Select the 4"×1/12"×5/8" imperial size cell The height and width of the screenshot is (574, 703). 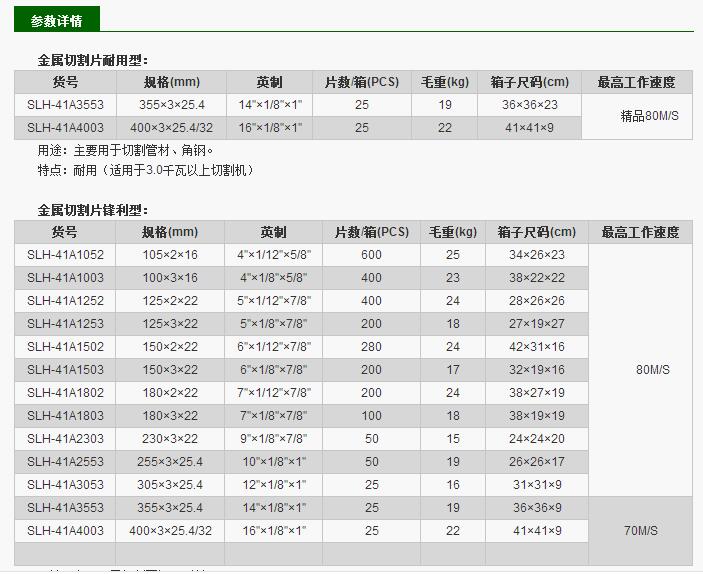point(272,255)
